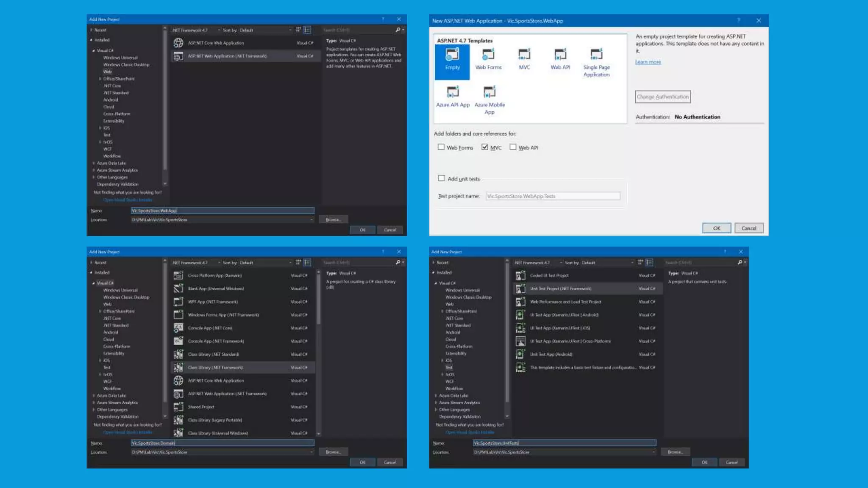Tick the Add unit tests checkbox
The height and width of the screenshot is (488, 868).
point(442,178)
